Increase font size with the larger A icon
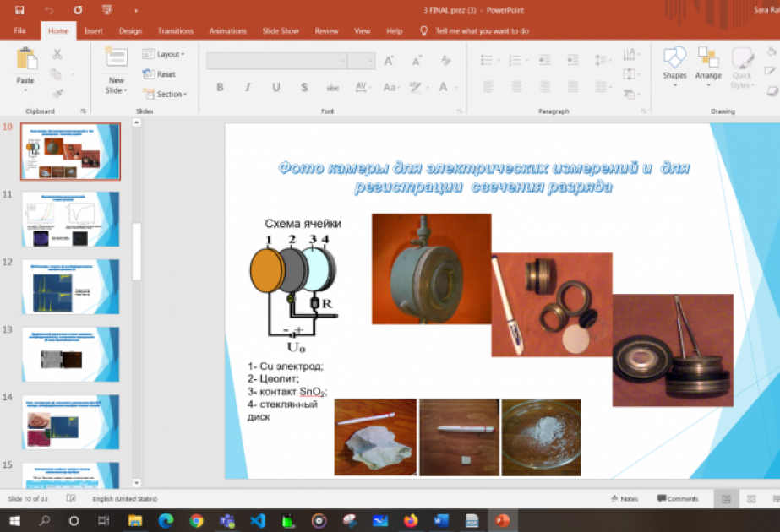This screenshot has height=532, width=780. pos(389,61)
